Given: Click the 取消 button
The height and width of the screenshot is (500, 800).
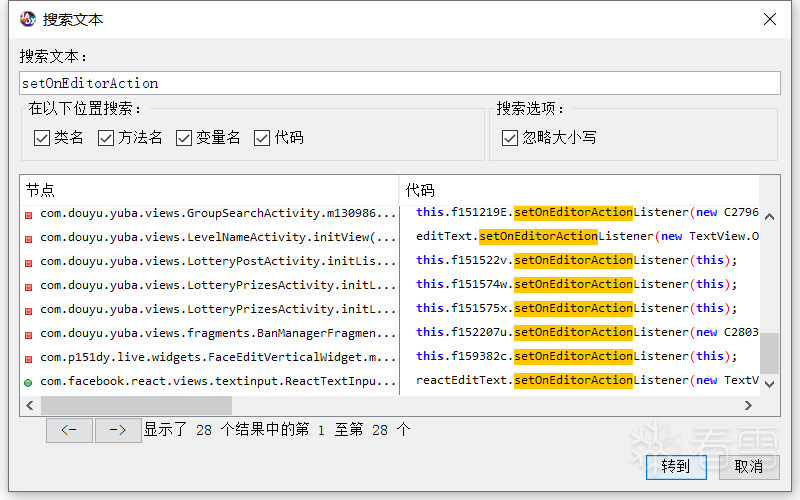Looking at the screenshot, I should point(749,467).
